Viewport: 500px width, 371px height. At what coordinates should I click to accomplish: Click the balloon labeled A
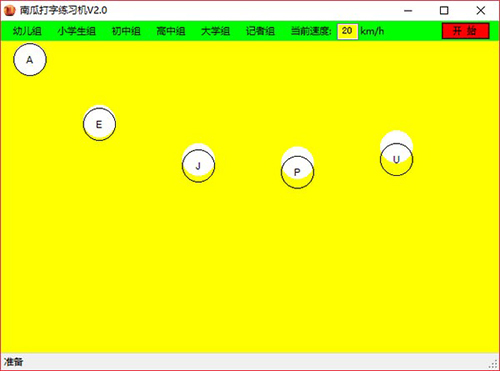(x=30, y=60)
